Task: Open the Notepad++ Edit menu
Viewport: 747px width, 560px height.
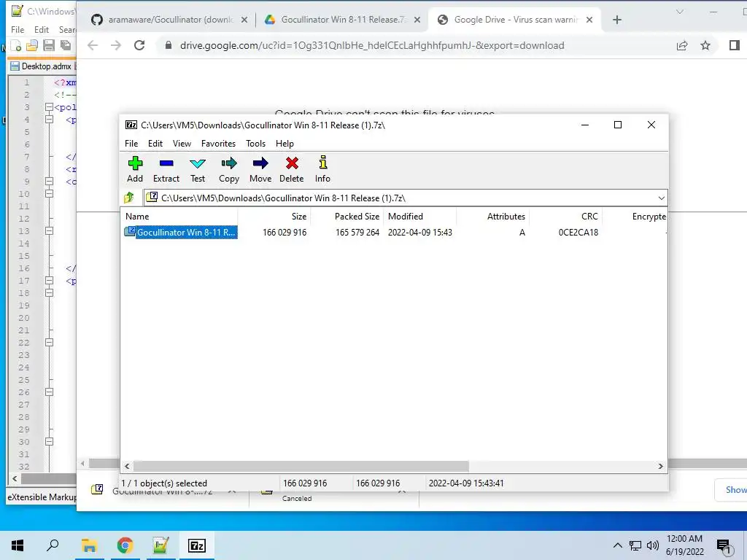Action: coord(42,29)
